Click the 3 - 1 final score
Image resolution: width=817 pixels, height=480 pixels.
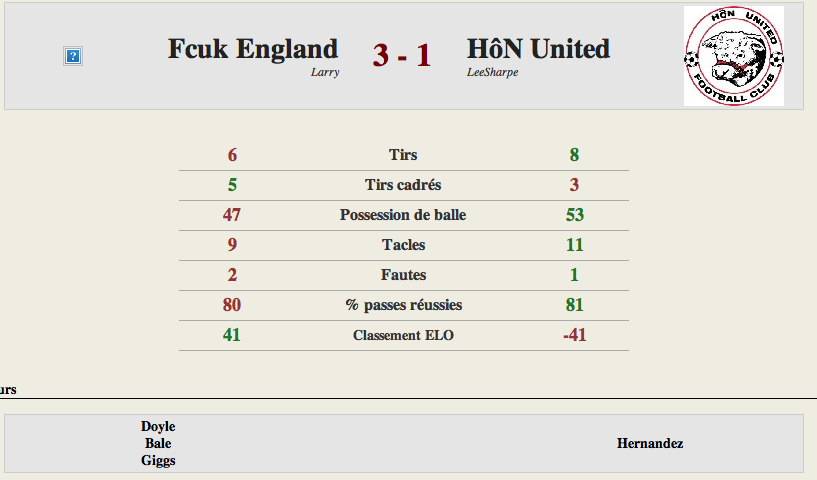click(402, 55)
